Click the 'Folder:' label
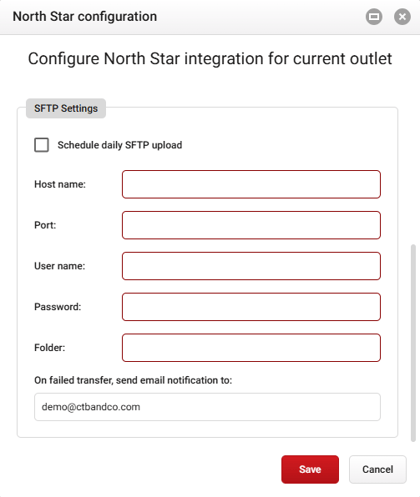 50,348
